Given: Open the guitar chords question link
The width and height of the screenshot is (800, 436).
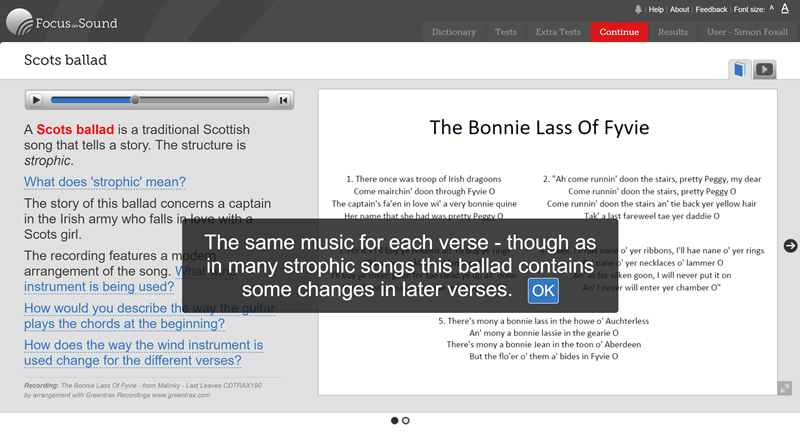Looking at the screenshot, I should tap(149, 316).
